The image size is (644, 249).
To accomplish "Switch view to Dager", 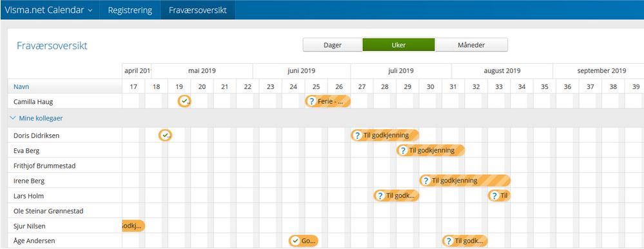I will (333, 45).
